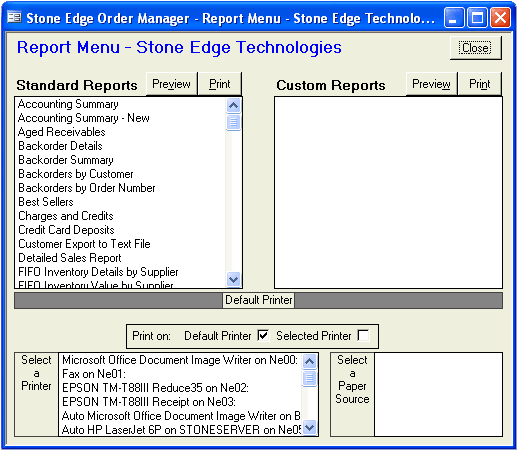Select FIFO Inventory Details by Supplier
Image resolution: width=517 pixels, height=450 pixels.
click(x=121, y=272)
